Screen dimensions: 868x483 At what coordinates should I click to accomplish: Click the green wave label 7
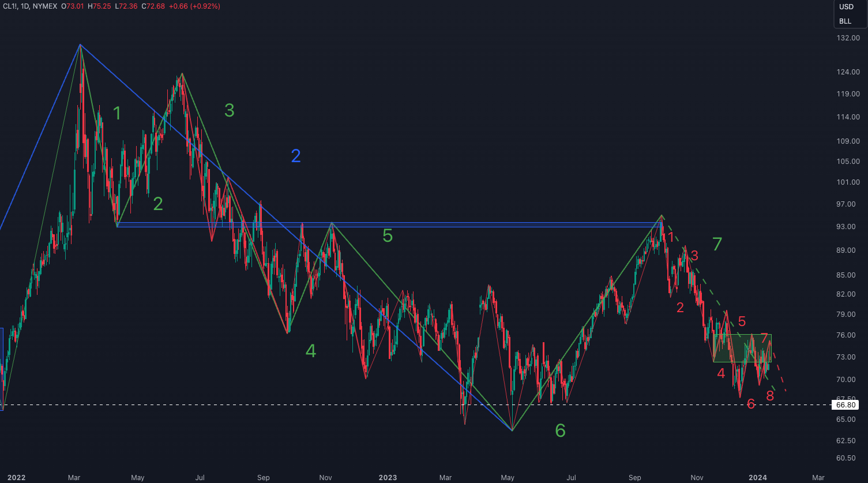[717, 245]
